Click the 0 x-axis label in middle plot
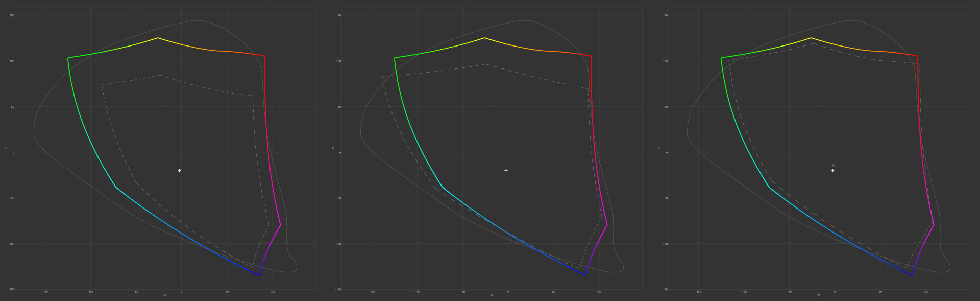 click(x=508, y=292)
